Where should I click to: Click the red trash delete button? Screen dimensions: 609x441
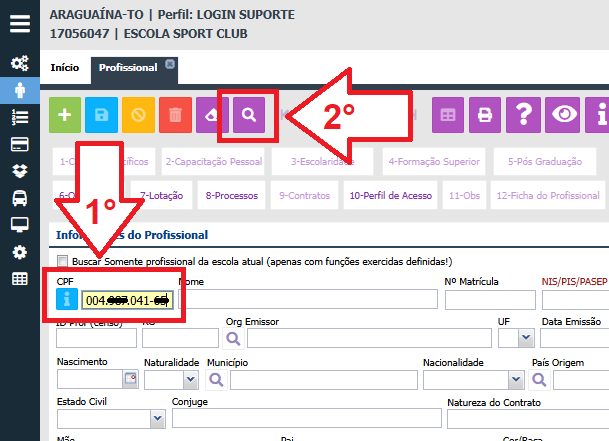tap(175, 115)
